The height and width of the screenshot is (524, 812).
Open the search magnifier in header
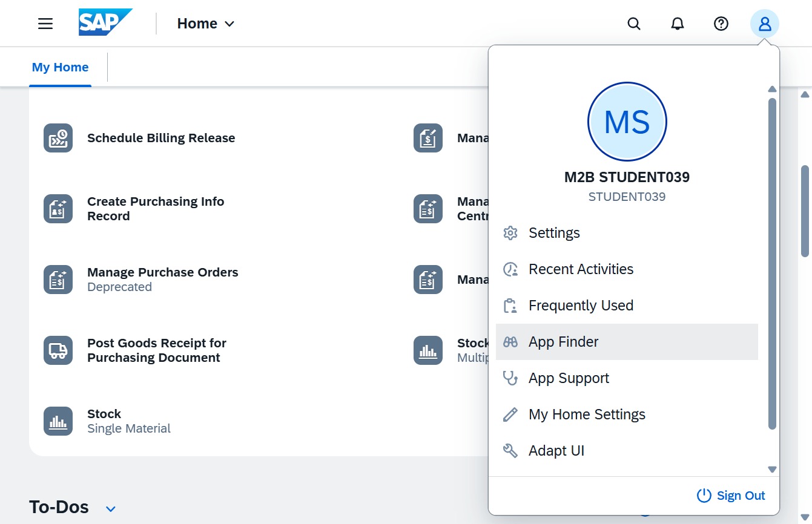click(634, 24)
